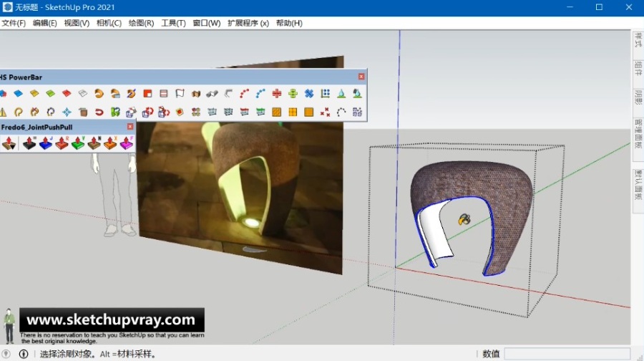
Task: Click the gray pipe PowerBar icon
Action: 212,94
